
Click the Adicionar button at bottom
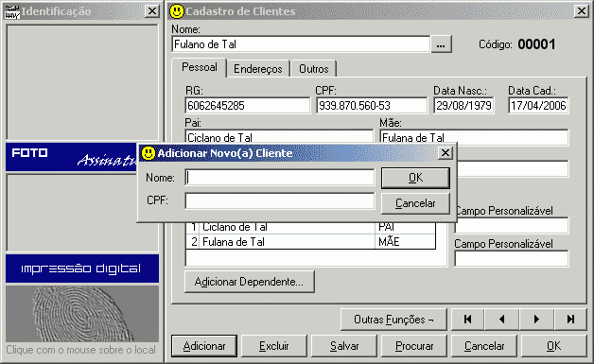tap(204, 346)
